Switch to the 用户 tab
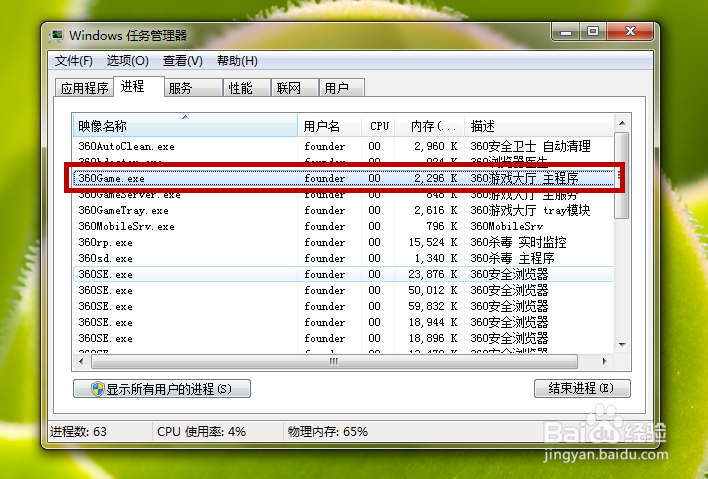Image resolution: width=708 pixels, height=479 pixels. [341, 88]
